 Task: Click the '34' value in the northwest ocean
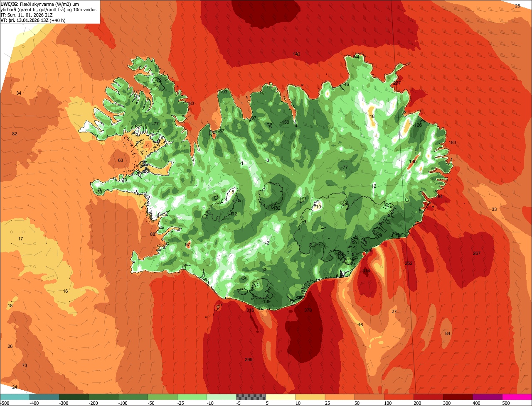tap(19, 93)
